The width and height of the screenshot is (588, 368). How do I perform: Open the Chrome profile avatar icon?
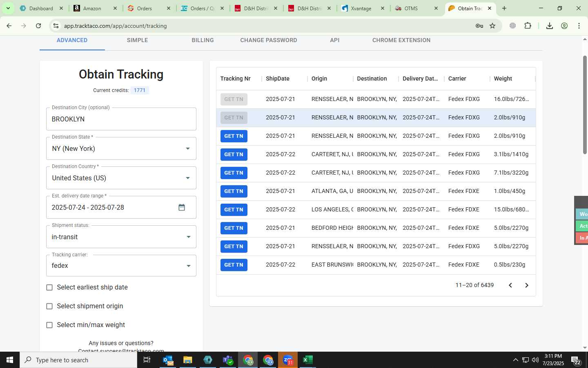564,26
